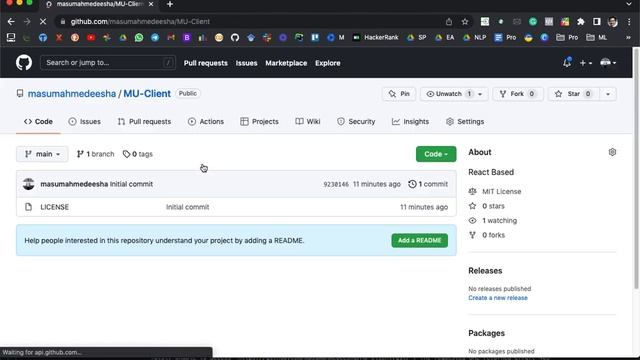Screen dimensions: 640x360
Task: Open the notifications bell
Action: [567, 63]
